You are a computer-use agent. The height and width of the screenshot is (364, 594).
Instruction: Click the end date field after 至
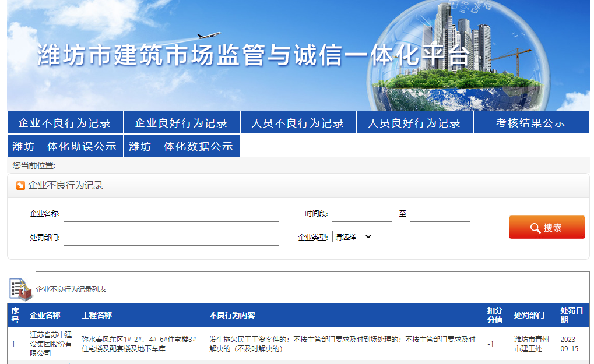(440, 214)
